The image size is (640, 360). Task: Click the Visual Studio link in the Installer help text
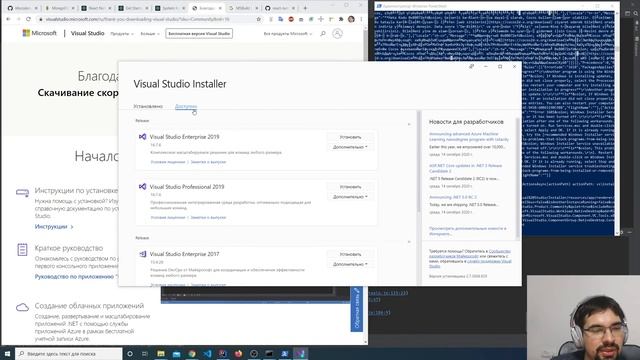(x=489, y=263)
